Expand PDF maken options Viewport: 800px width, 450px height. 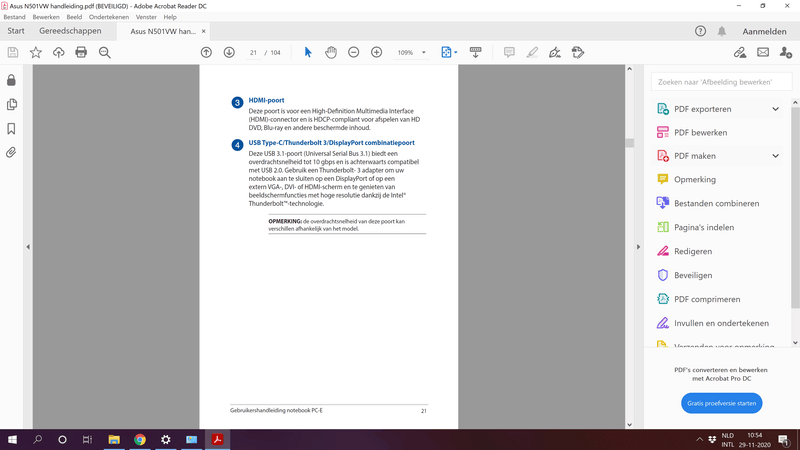pyautogui.click(x=776, y=156)
